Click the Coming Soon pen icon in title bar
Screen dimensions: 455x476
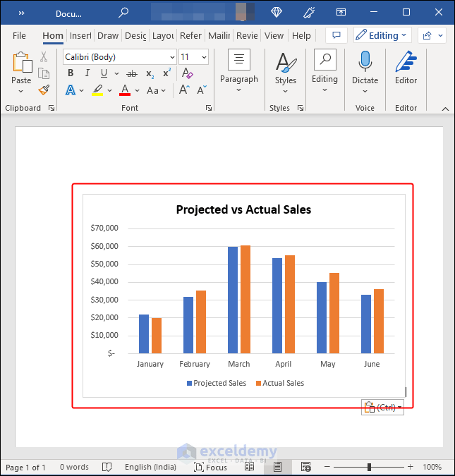(309, 13)
